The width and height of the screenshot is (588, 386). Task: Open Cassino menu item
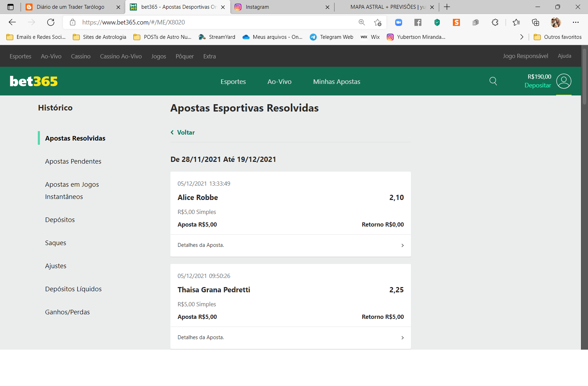[80, 56]
